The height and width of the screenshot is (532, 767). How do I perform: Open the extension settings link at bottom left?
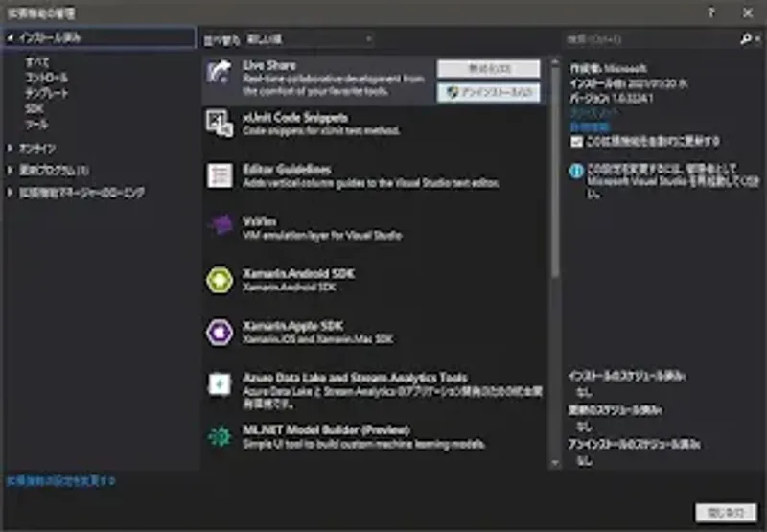coord(60,480)
